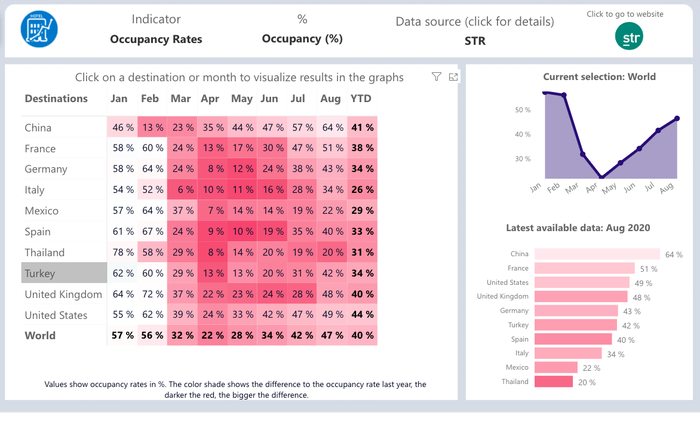Click Thailand's 20 % bar in chart

click(x=554, y=381)
